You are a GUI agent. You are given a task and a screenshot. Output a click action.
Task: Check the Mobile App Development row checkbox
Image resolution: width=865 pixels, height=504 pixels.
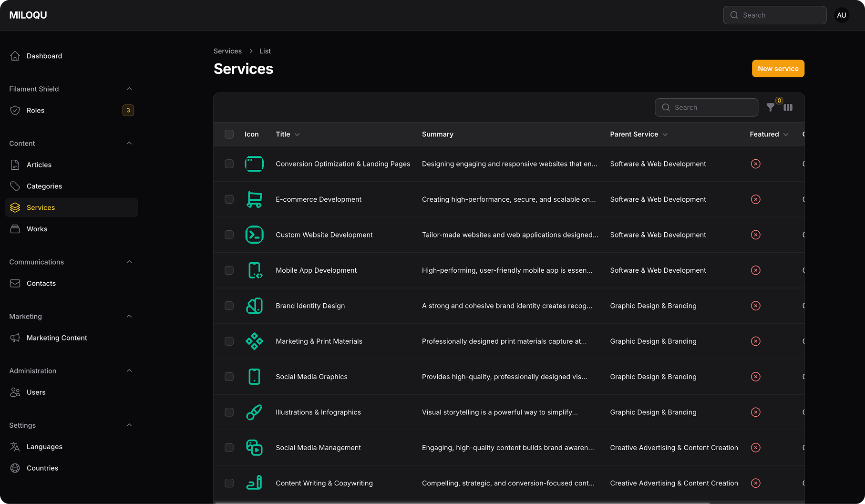point(229,270)
